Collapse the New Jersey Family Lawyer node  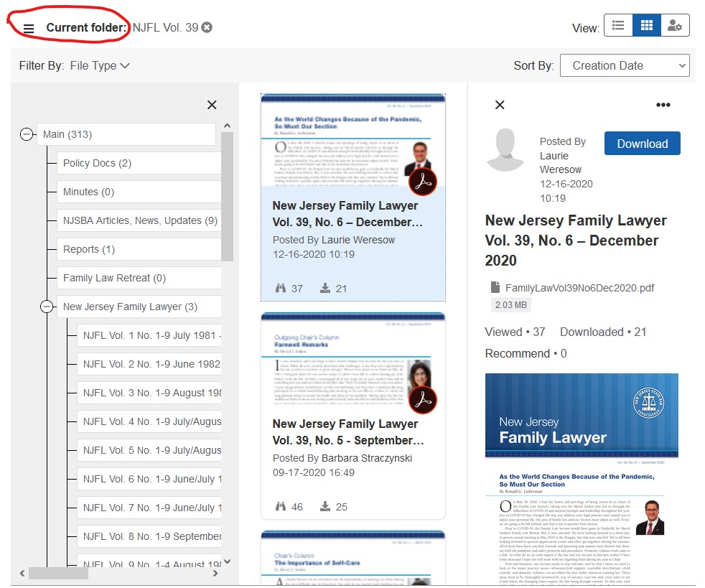click(47, 307)
